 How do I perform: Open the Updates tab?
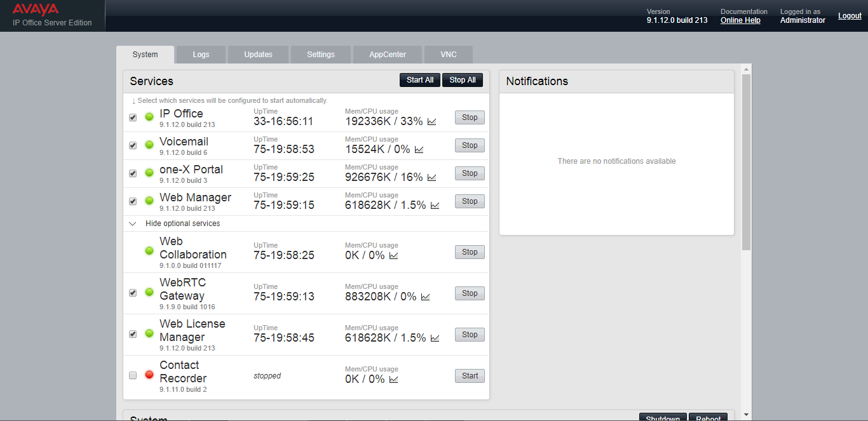click(x=258, y=55)
